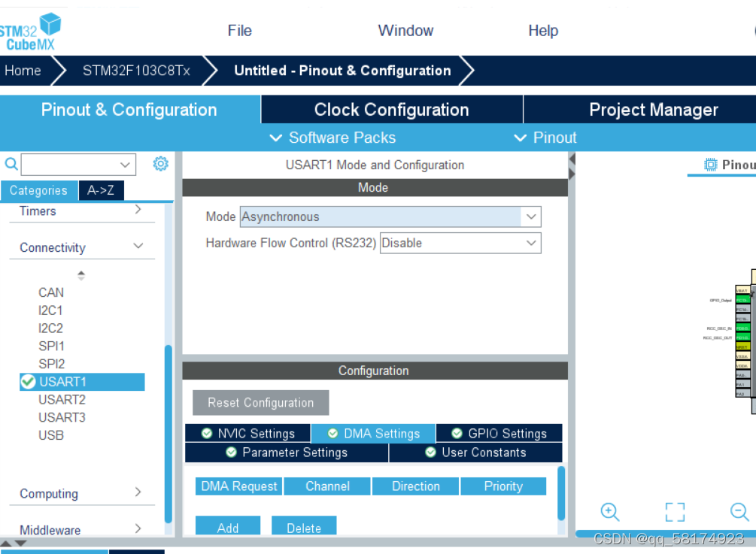Select the USB peripheral
The height and width of the screenshot is (554, 756).
[x=51, y=435]
